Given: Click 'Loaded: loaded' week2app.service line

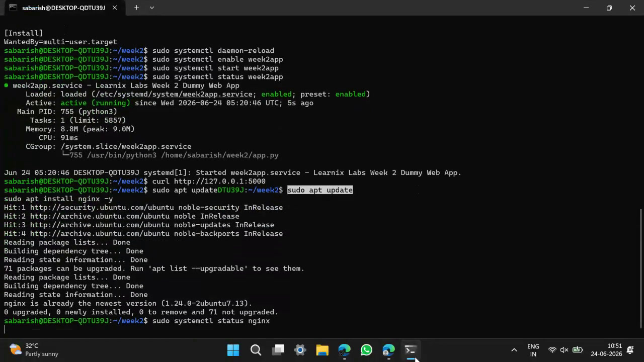Looking at the screenshot, I should (x=198, y=95).
